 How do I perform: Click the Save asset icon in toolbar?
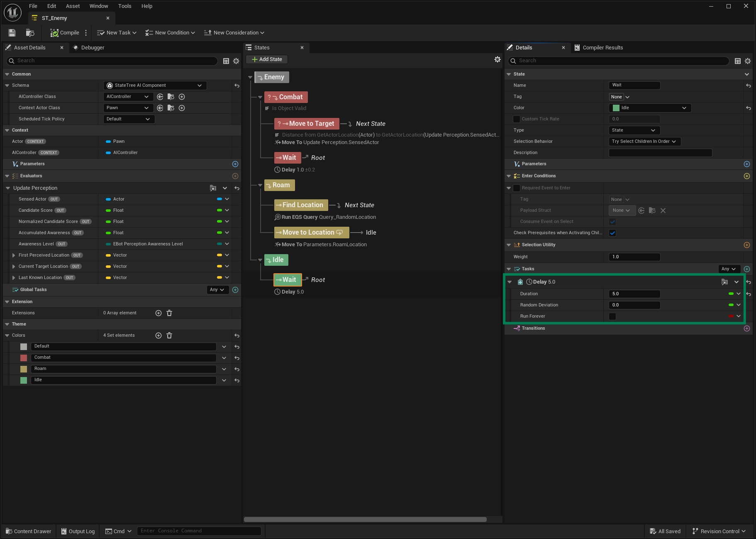click(x=12, y=33)
